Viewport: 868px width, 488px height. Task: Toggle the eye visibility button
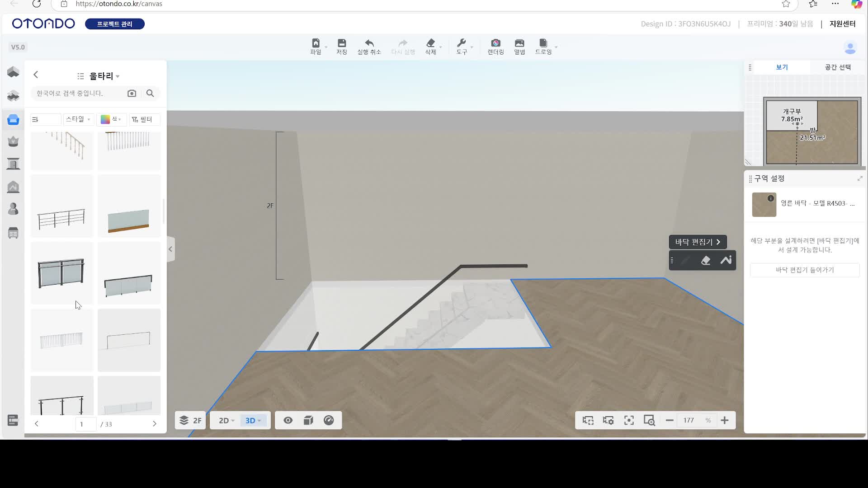click(x=288, y=421)
